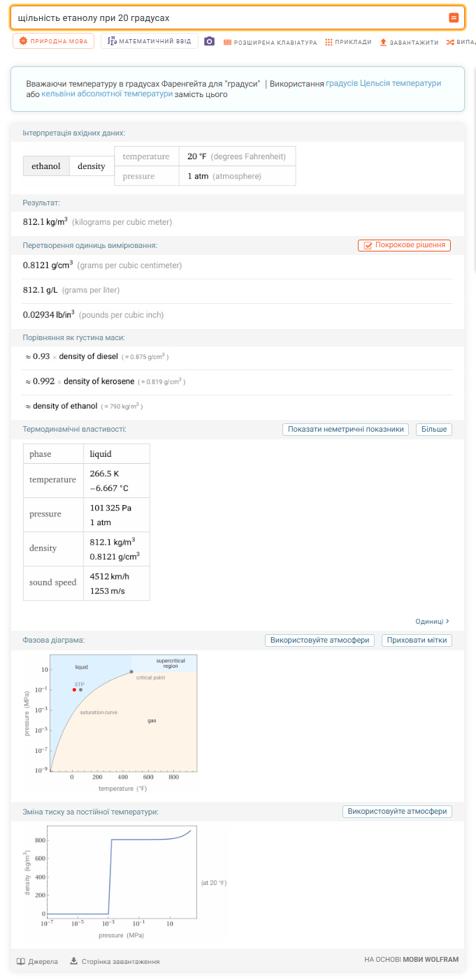This screenshot has width=476, height=980.
Task: Expand thermodynamic properties with More button
Action: coord(433,430)
